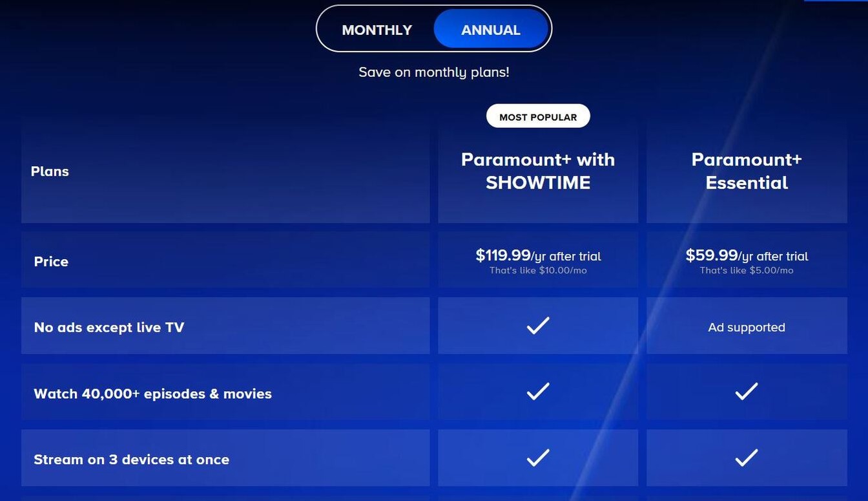The width and height of the screenshot is (868, 501).
Task: Click the Plans header cell
Action: pyautogui.click(x=50, y=171)
